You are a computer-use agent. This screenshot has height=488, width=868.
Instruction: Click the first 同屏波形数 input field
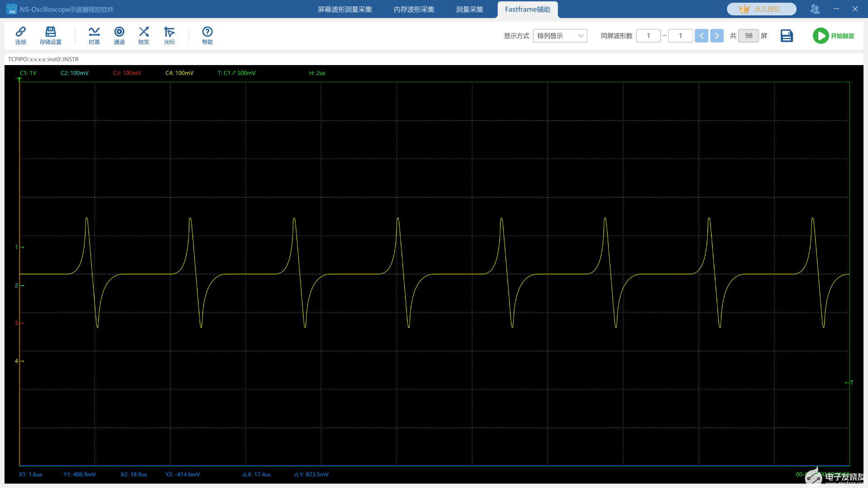pos(648,36)
